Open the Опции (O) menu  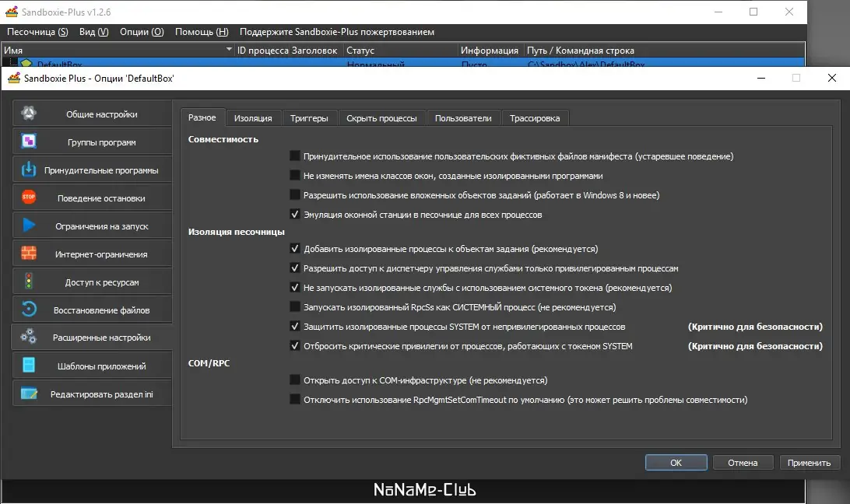pyautogui.click(x=142, y=32)
